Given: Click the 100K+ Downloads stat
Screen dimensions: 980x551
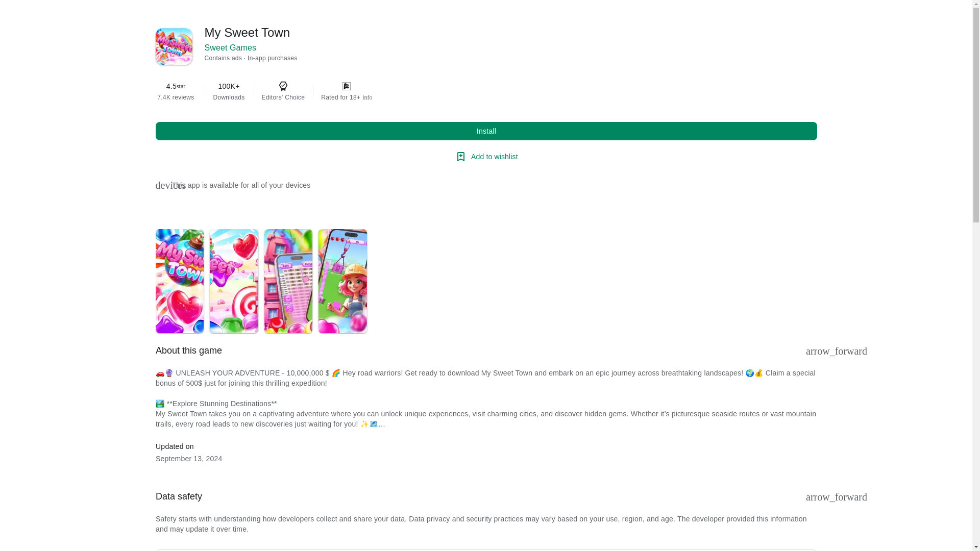Looking at the screenshot, I should 229,91.
